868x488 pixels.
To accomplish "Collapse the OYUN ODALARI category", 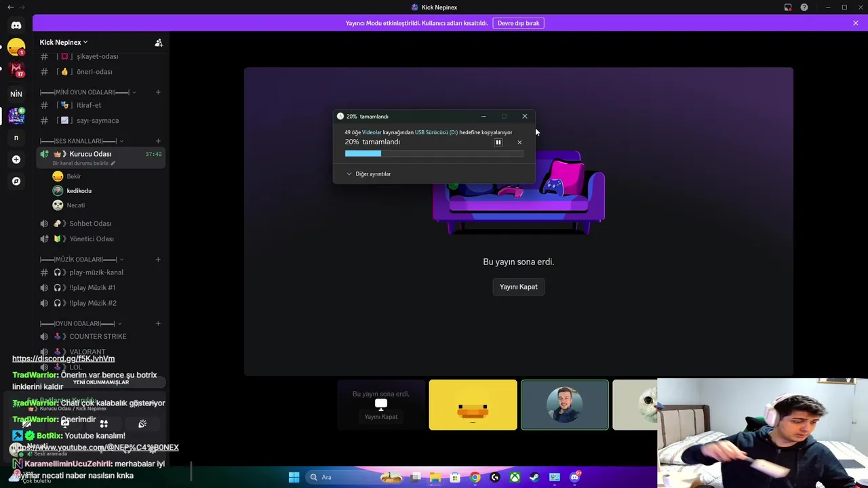I will pos(81,323).
